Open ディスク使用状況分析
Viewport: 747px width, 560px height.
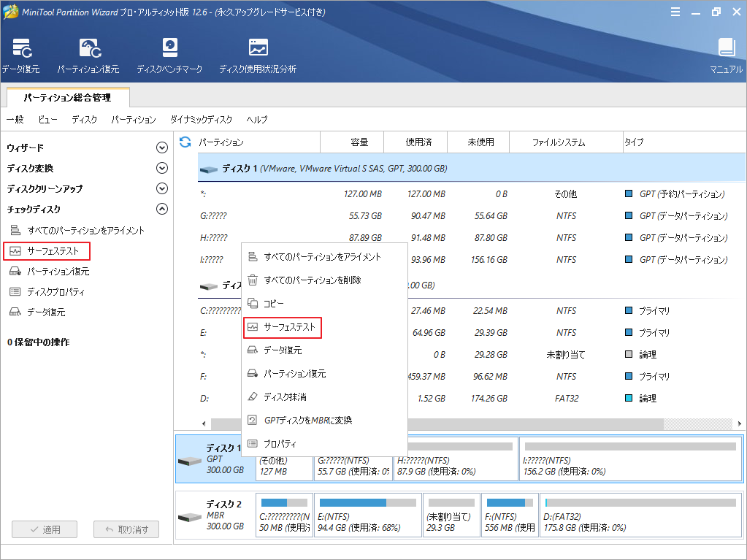pos(257,55)
